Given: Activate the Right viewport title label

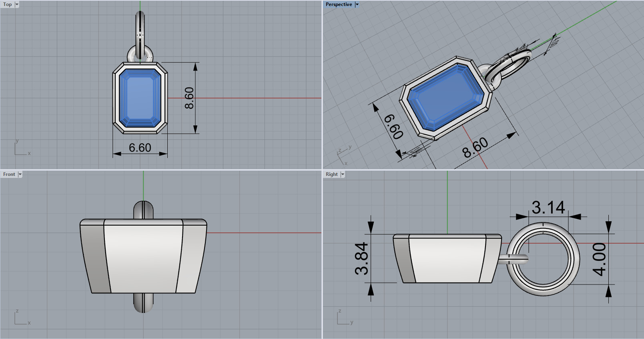Looking at the screenshot, I should [x=332, y=174].
